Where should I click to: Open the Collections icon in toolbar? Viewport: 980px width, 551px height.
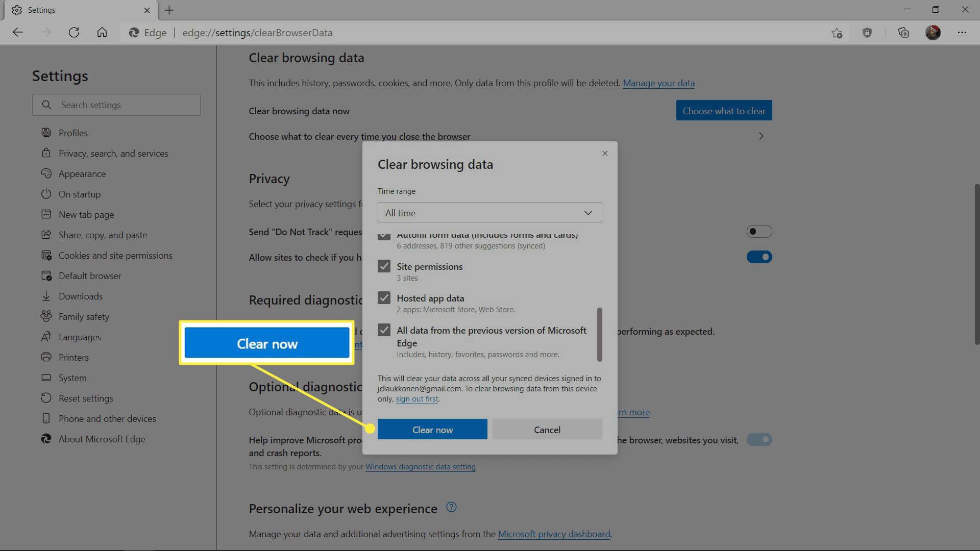[903, 33]
